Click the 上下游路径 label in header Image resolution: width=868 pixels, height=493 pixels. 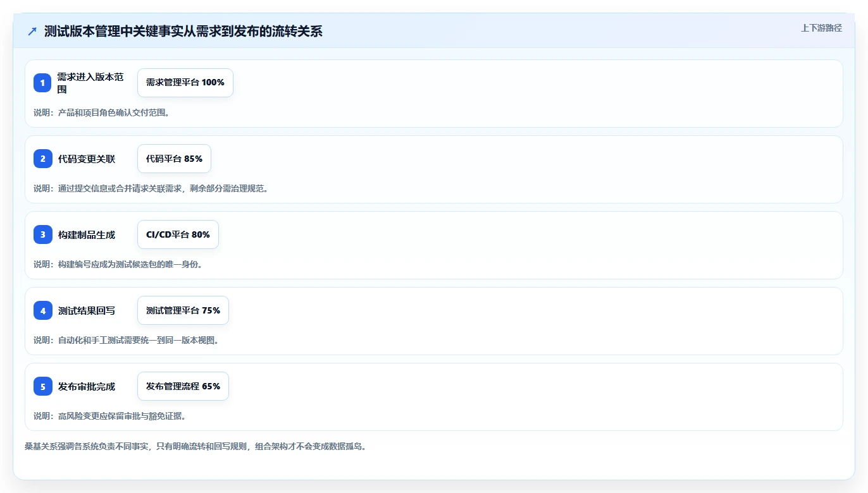(821, 28)
